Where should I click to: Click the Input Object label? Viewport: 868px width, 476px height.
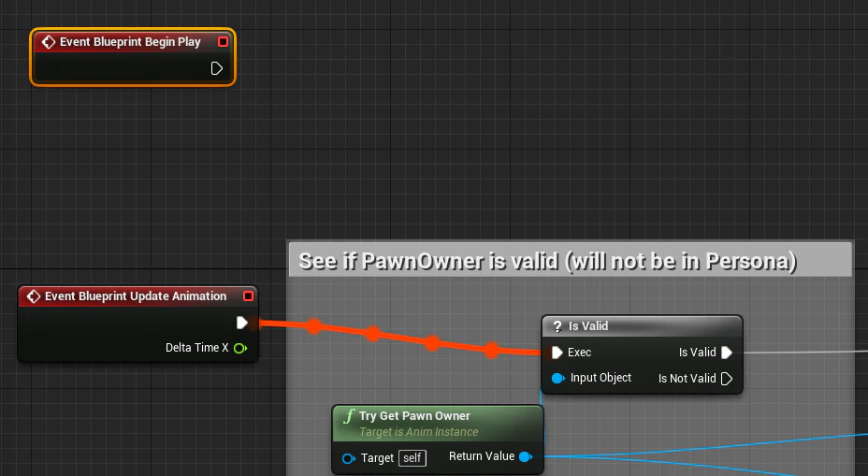pos(600,378)
